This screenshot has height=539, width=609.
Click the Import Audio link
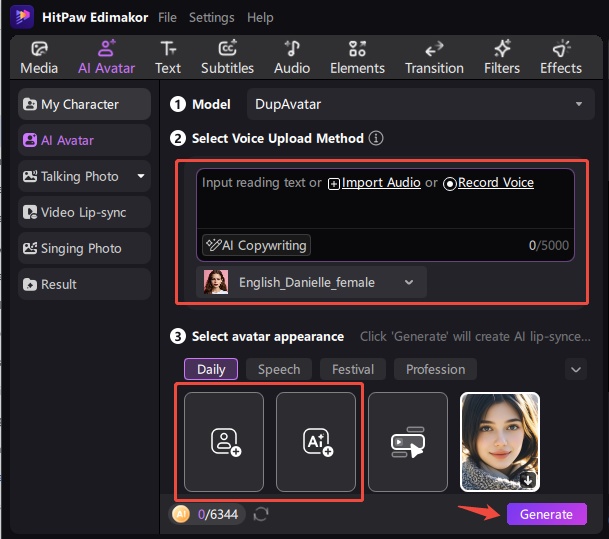click(x=374, y=183)
